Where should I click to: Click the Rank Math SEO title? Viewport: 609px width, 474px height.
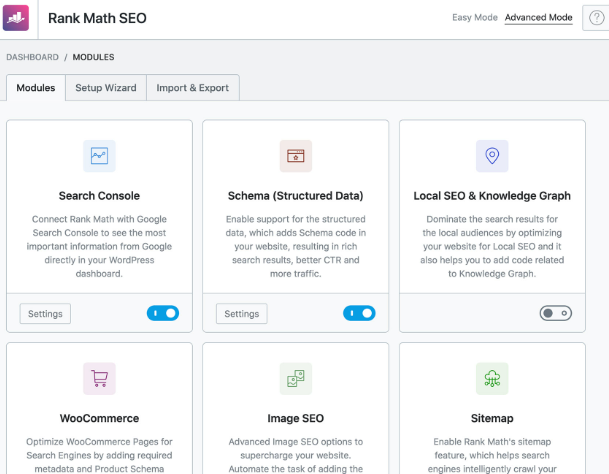click(97, 18)
